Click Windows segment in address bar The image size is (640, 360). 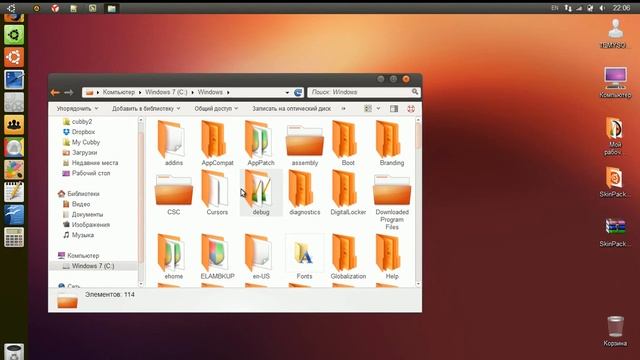[x=210, y=92]
